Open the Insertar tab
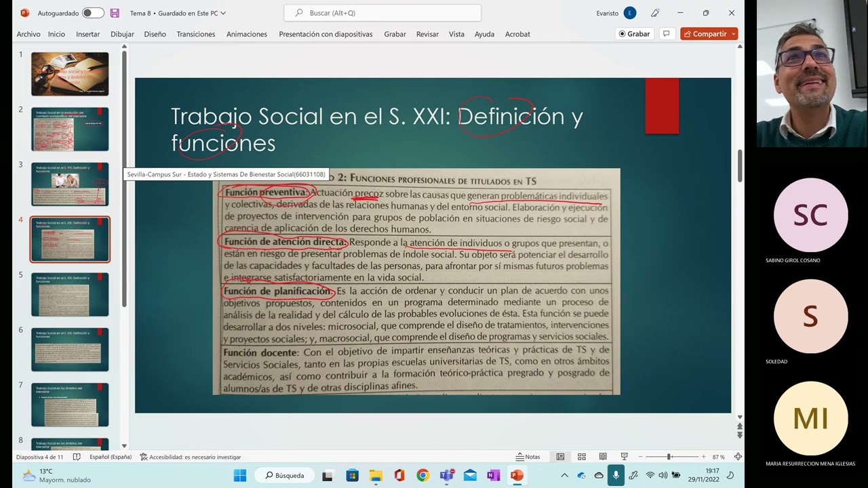Screen dimensions: 868x488 (x=87, y=34)
